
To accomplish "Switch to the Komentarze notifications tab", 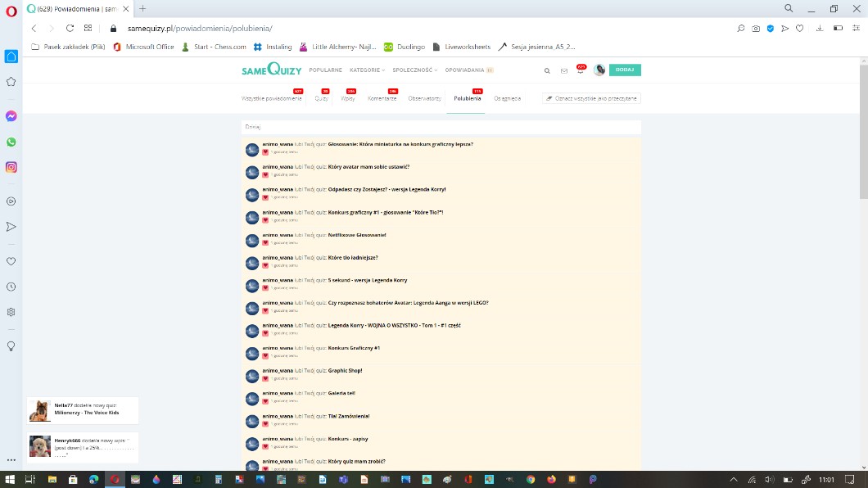I will point(382,98).
